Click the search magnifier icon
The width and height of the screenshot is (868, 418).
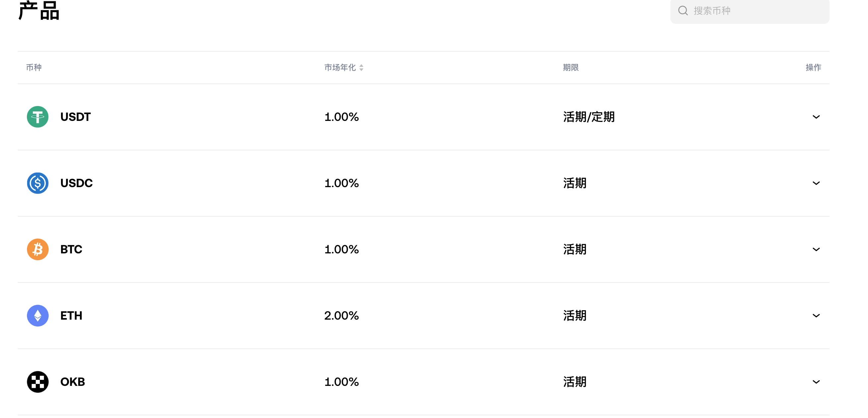683,11
